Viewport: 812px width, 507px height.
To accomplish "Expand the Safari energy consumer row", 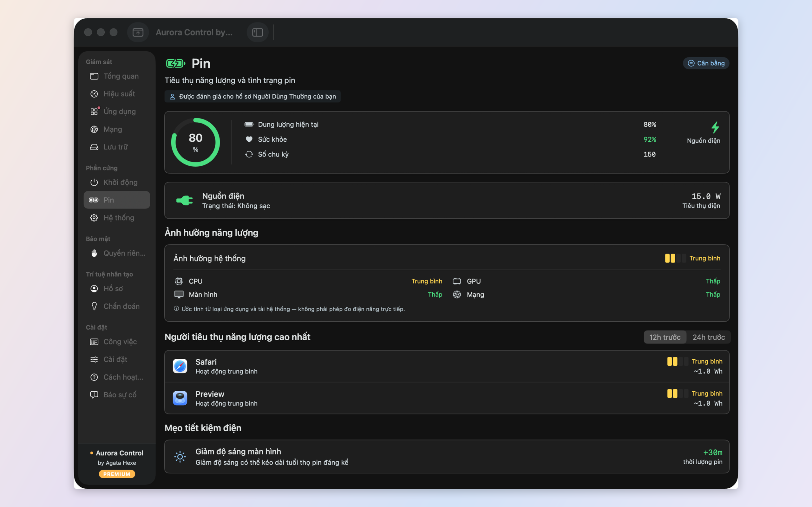I will coord(447,366).
